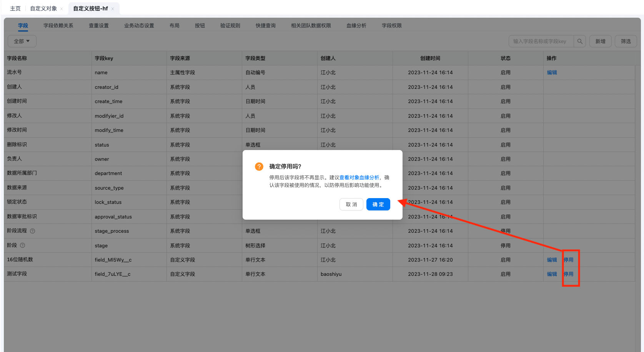Open the 相关团队数据权限 tab
Screen dimensions: 644x352
311,26
